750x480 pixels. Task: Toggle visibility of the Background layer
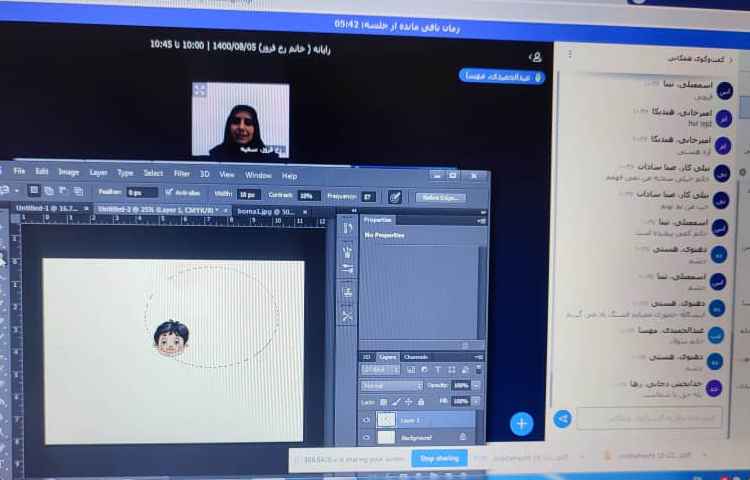point(366,437)
